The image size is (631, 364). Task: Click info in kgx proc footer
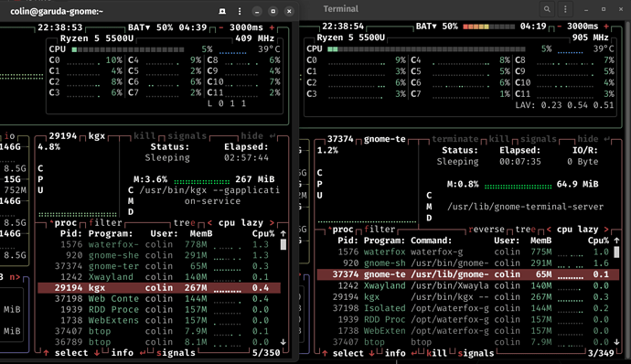coord(123,353)
